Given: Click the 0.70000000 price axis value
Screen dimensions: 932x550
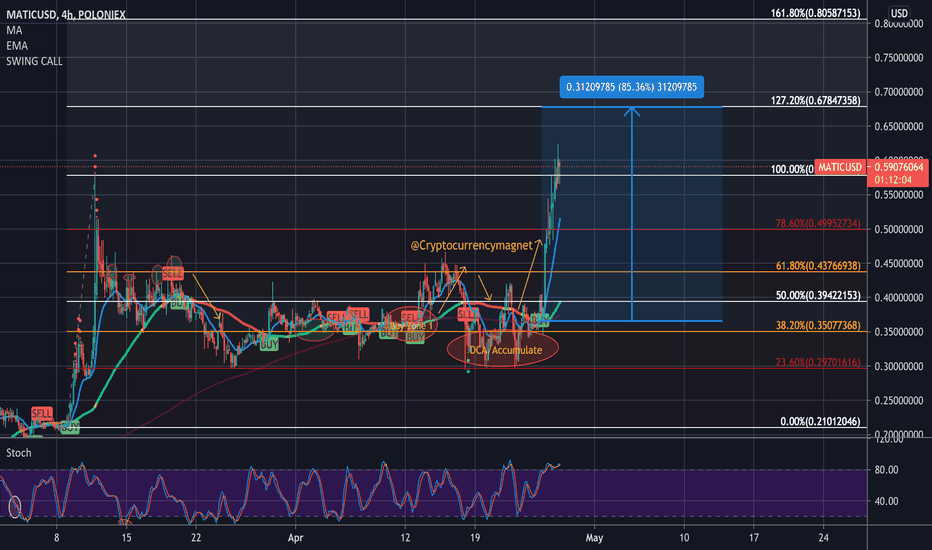Looking at the screenshot, I should (899, 92).
